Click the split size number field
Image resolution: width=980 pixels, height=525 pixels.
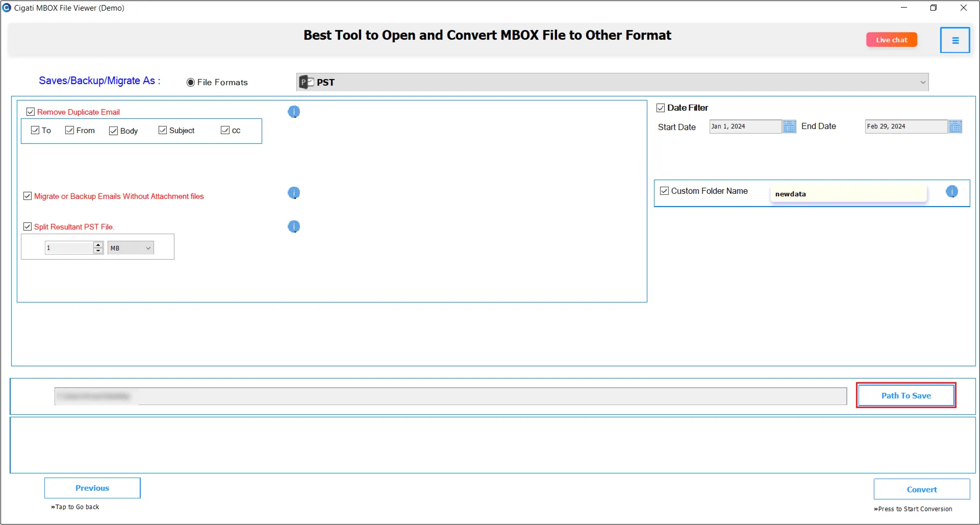point(69,248)
